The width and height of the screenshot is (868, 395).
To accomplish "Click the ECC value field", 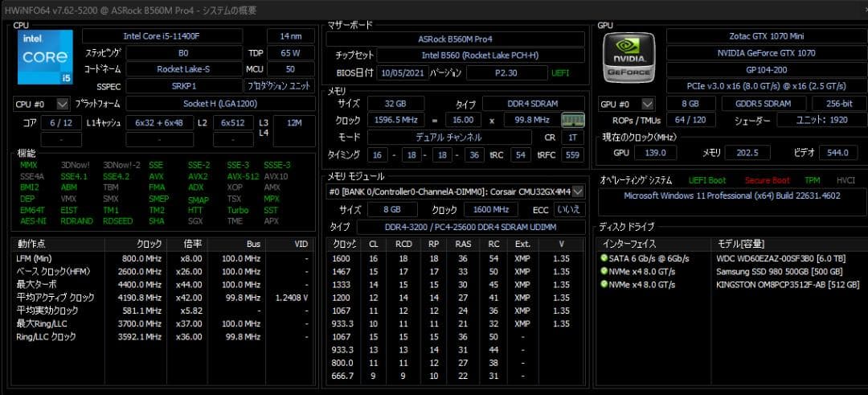I will [x=570, y=209].
